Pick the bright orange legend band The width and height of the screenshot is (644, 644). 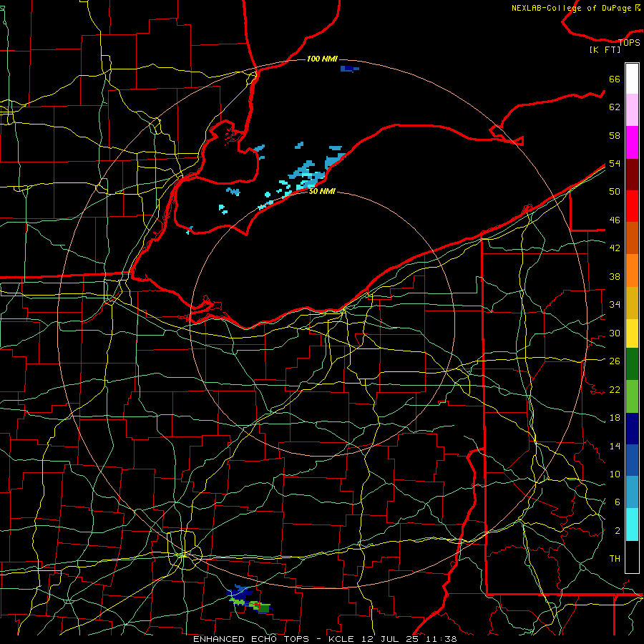click(632, 270)
